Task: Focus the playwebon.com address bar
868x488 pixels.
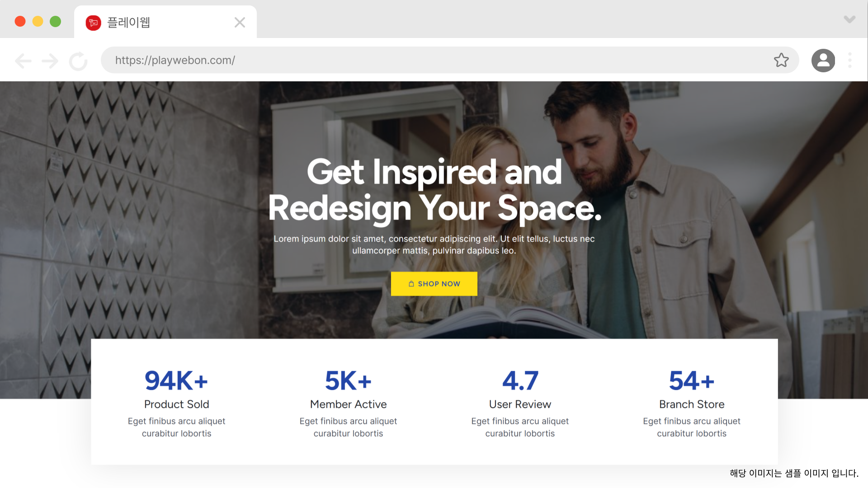Action: click(x=450, y=60)
